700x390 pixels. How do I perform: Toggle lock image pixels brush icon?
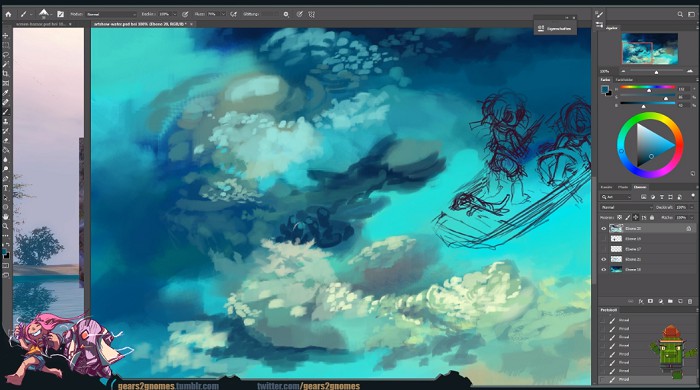click(x=628, y=217)
